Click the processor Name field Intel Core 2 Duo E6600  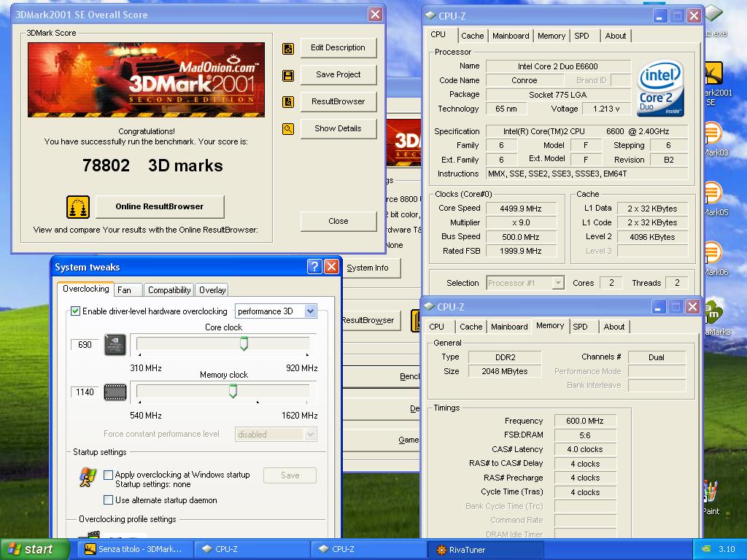click(x=558, y=66)
